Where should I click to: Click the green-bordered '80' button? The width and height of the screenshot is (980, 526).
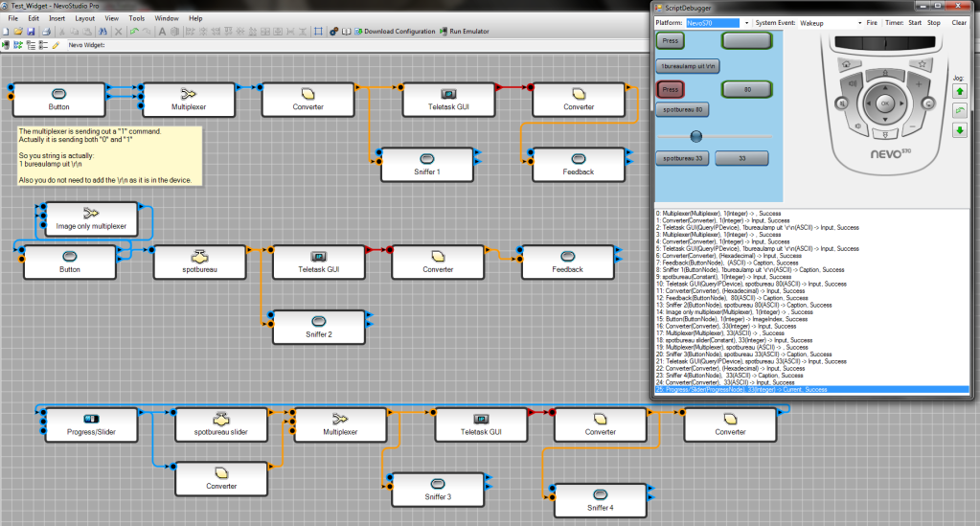coord(747,89)
